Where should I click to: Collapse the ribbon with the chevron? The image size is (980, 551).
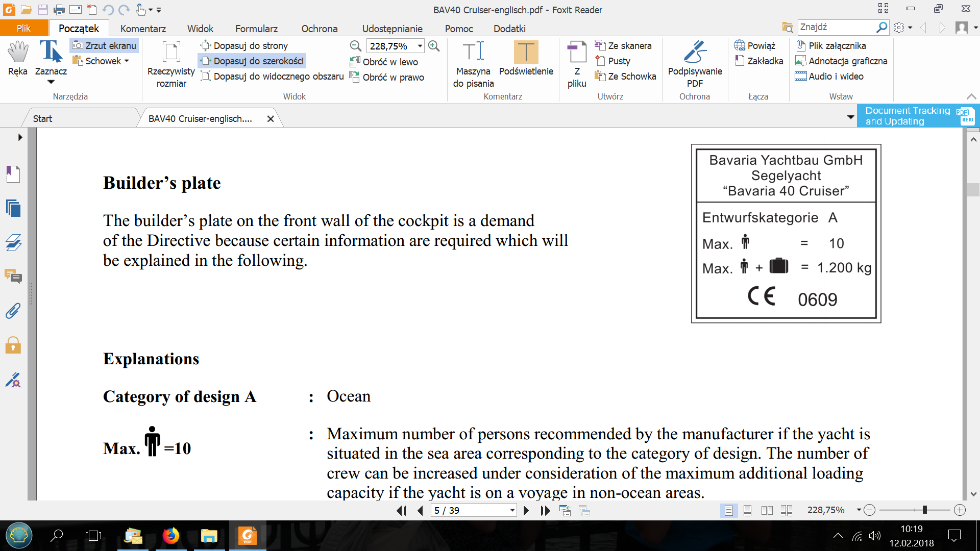(x=971, y=96)
